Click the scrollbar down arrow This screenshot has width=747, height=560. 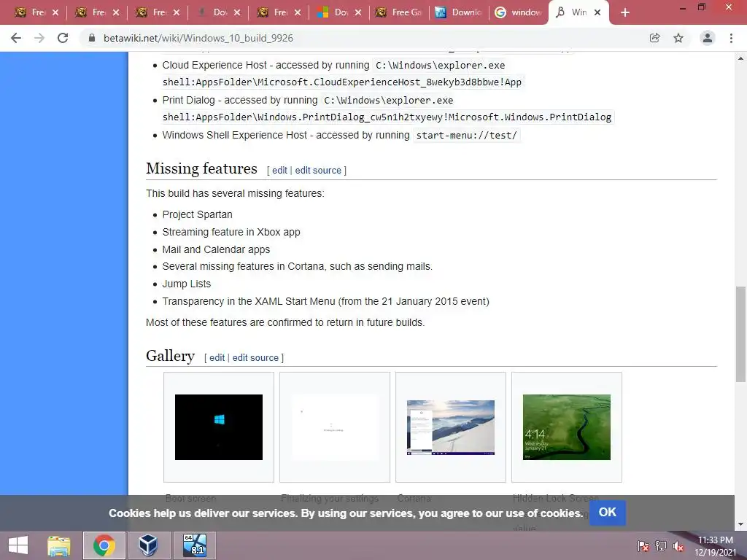[x=740, y=525]
